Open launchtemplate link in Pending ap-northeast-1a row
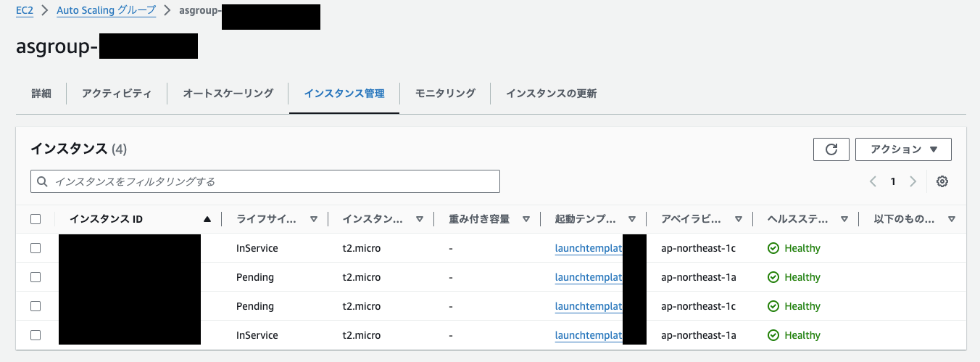This screenshot has height=362, width=980. (x=589, y=277)
